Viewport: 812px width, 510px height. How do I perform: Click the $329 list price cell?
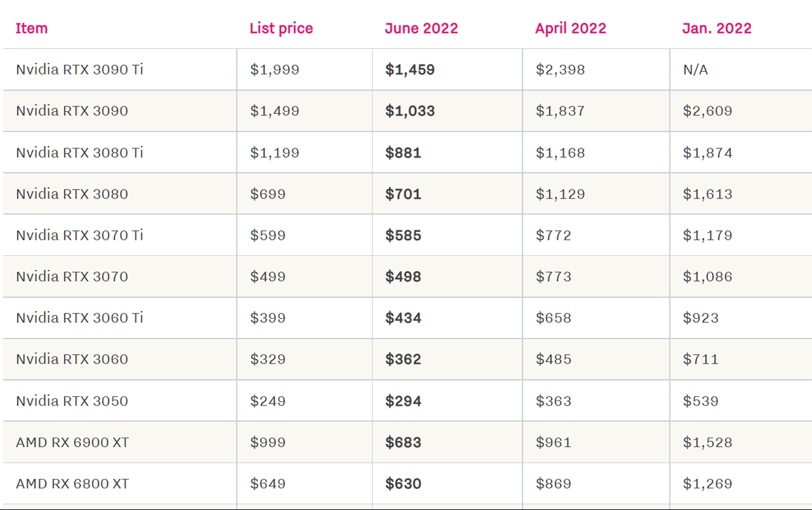click(268, 359)
